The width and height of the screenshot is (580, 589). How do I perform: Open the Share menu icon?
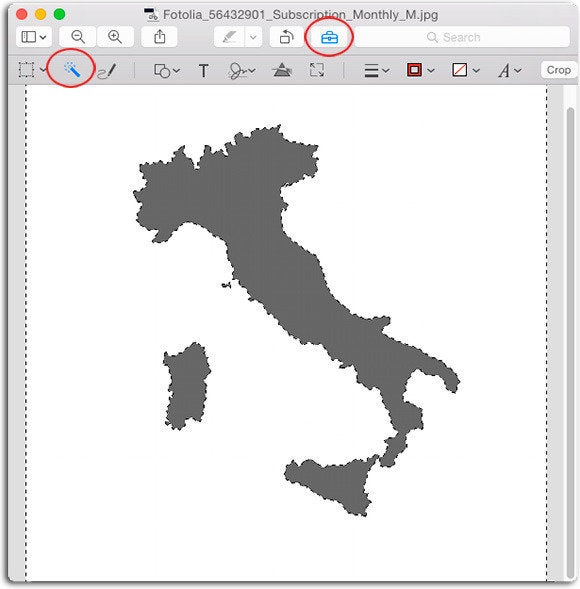(x=159, y=37)
